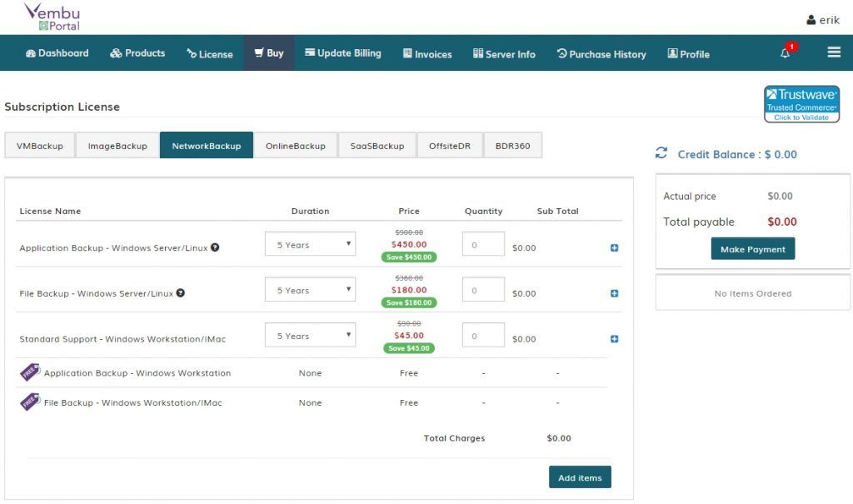The width and height of the screenshot is (853, 504).
Task: Click the Total payable label
Action: click(699, 222)
